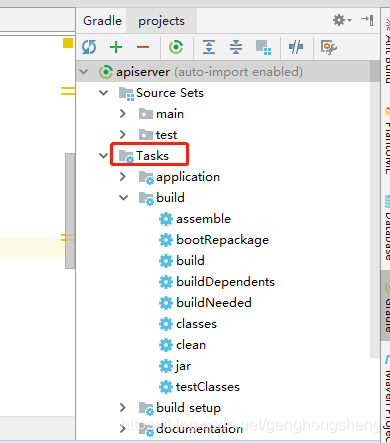Expand the test source set

[x=123, y=135]
